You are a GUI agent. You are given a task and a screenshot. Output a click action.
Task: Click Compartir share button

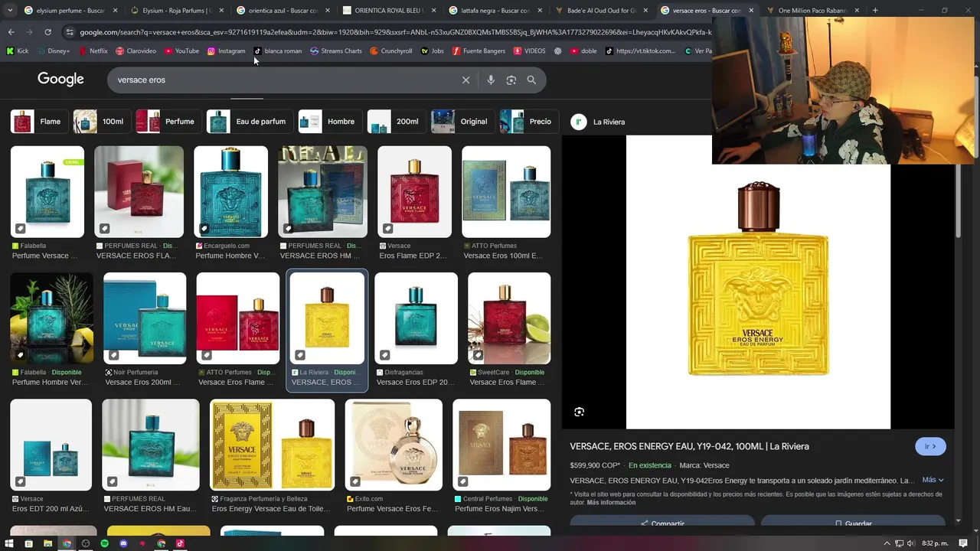pos(662,522)
